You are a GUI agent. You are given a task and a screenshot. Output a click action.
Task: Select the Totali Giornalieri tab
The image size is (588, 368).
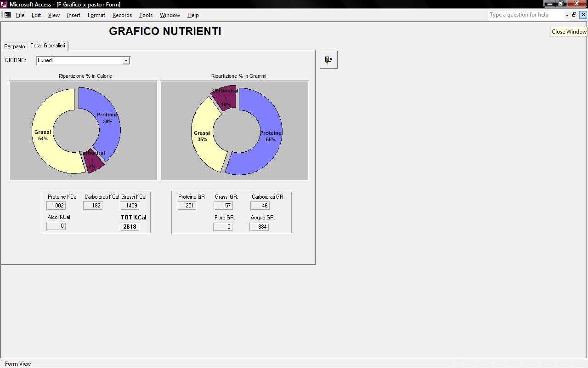(x=48, y=46)
